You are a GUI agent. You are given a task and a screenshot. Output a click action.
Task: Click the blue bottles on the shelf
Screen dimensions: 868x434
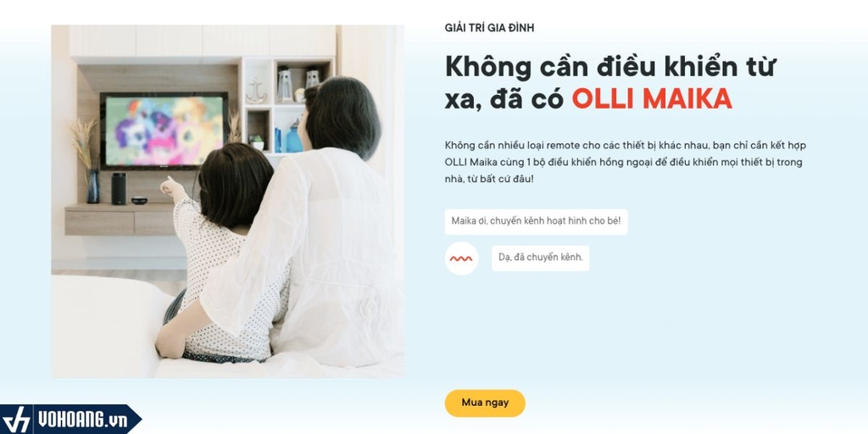[x=289, y=138]
